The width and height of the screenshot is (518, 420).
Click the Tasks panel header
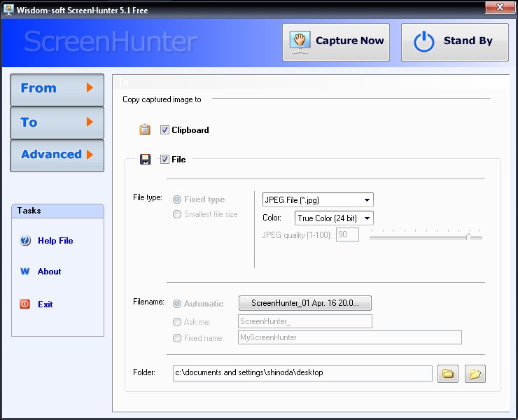[x=58, y=211]
